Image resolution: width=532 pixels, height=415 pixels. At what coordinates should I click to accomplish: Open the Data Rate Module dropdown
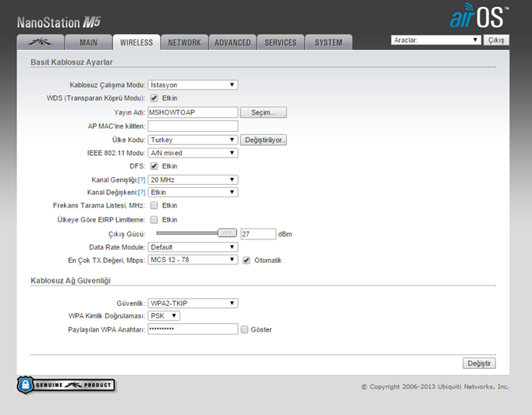click(x=193, y=247)
